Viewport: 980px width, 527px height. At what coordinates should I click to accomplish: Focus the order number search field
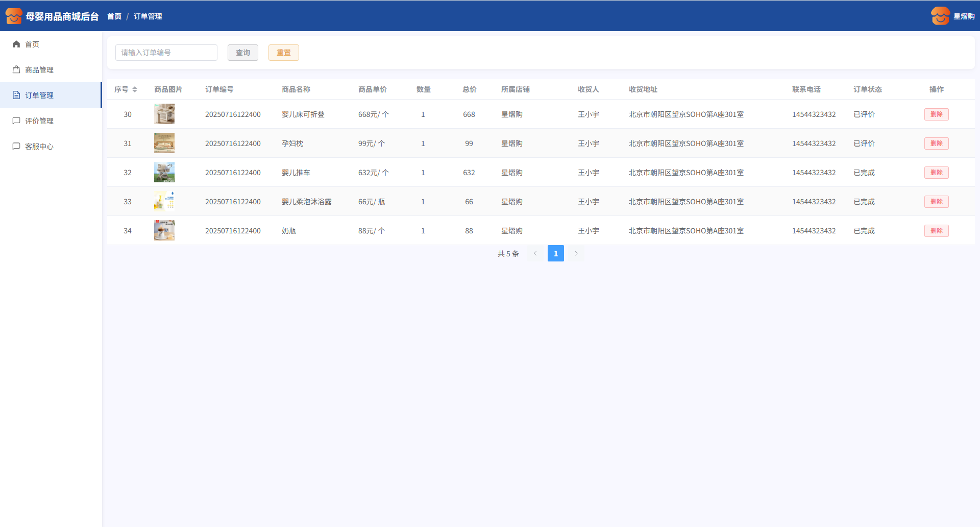[166, 53]
